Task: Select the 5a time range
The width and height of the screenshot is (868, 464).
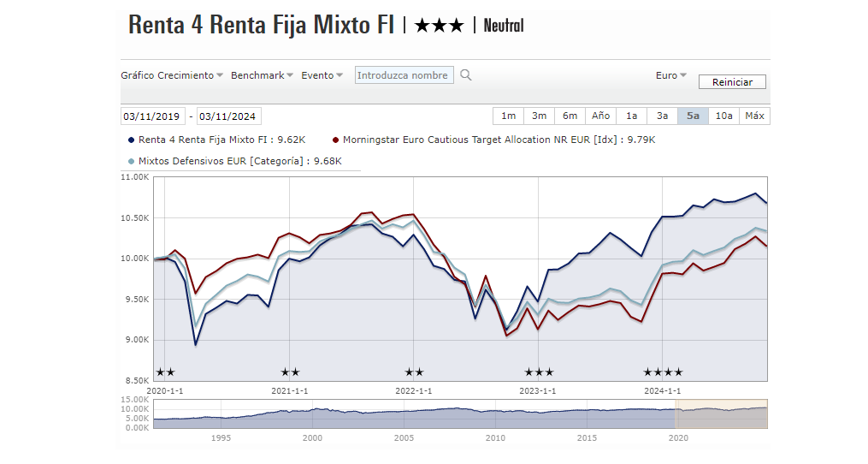Action: tap(693, 116)
